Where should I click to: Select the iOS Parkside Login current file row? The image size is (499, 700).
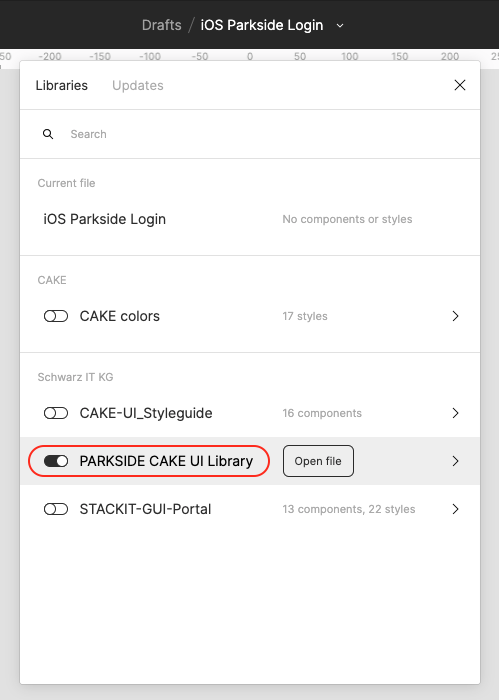(x=250, y=219)
